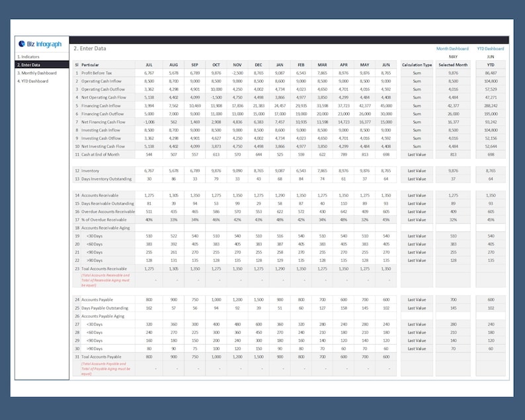The width and height of the screenshot is (525, 420).
Task: Click the 2. Enter Data page heading
Action: coord(90,48)
